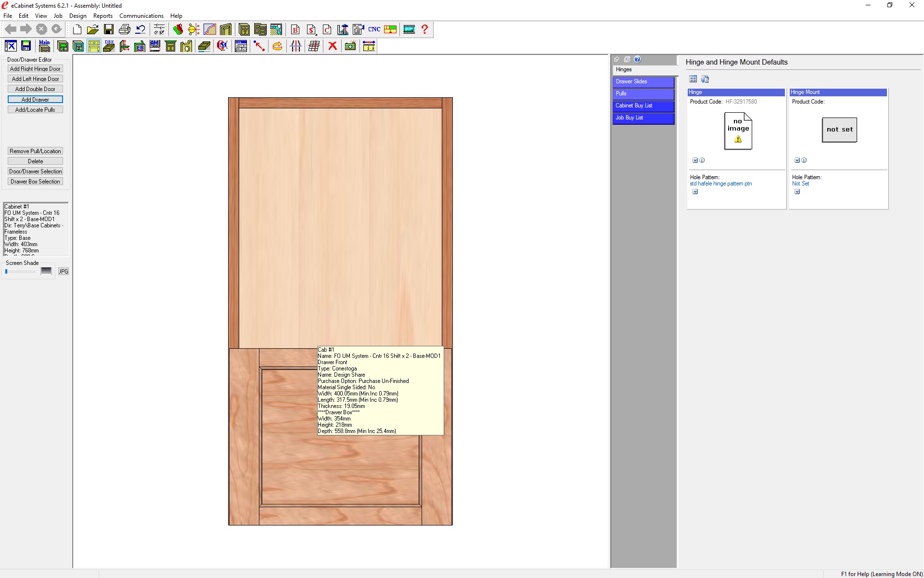Viewport: 924px width, 578px height.
Task: Open dropdown below std hafele hinge pattern
Action: click(x=695, y=192)
